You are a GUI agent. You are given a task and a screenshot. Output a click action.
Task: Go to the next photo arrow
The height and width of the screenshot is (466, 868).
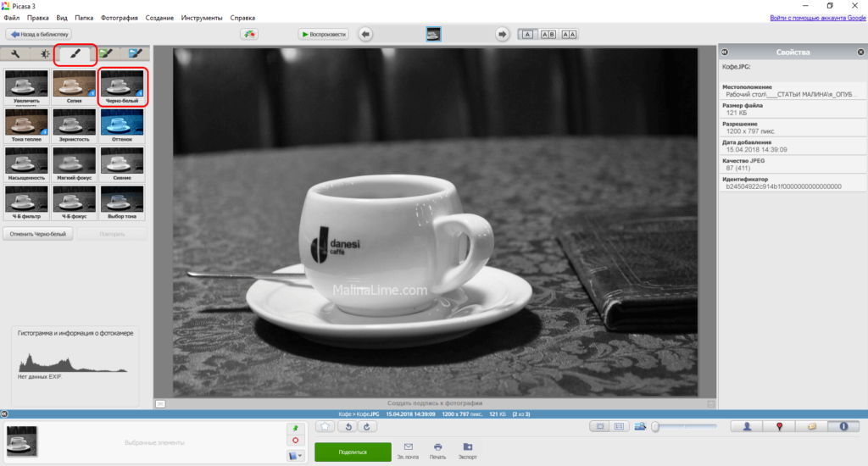[502, 34]
